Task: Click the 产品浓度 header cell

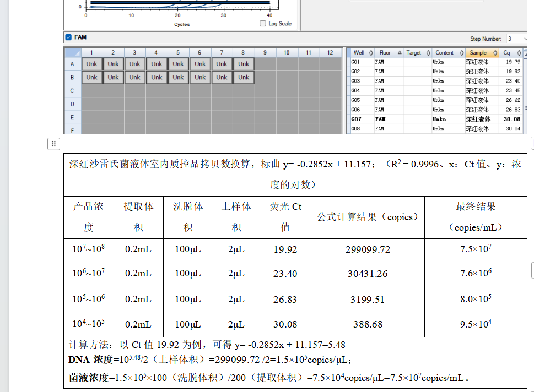Action: pyautogui.click(x=89, y=217)
